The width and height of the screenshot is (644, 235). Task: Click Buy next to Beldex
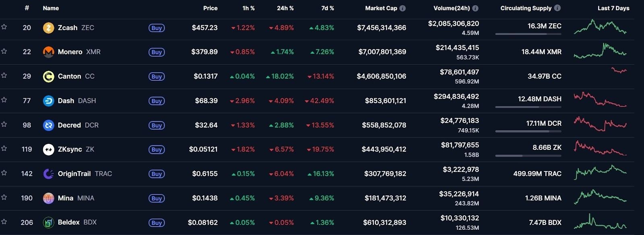click(157, 223)
